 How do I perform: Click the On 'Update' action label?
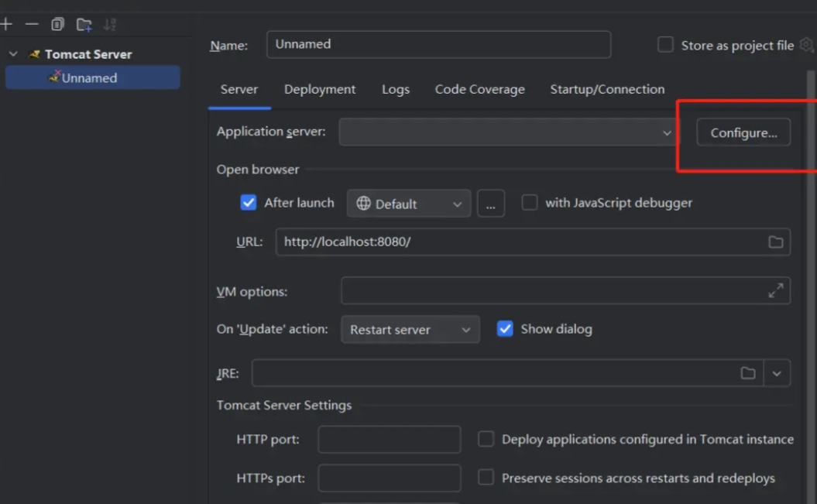tap(273, 329)
